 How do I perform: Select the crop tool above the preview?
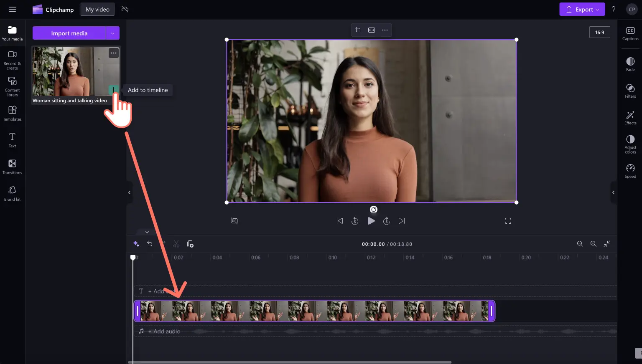[x=358, y=30]
